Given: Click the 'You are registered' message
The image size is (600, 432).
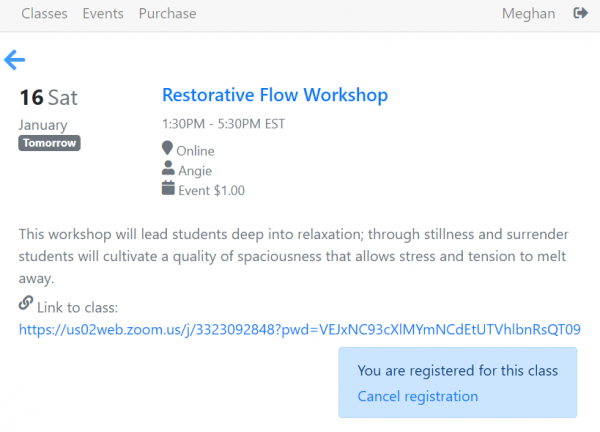Looking at the screenshot, I should (457, 371).
